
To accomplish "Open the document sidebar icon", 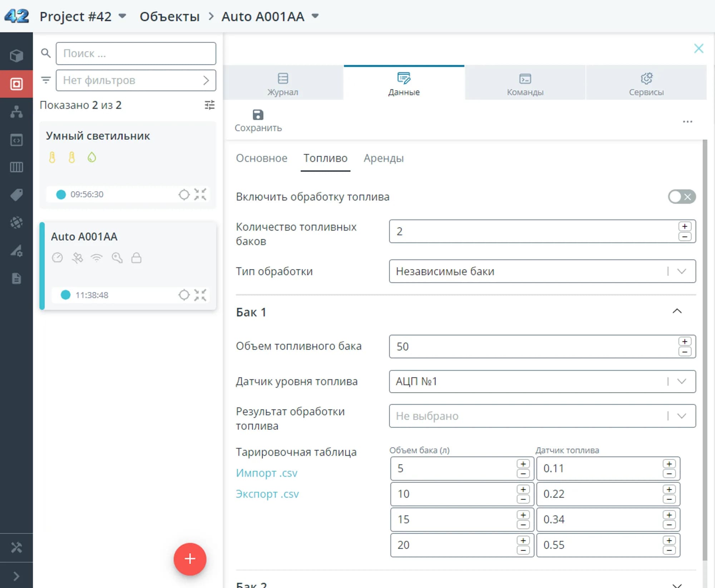I will pyautogui.click(x=16, y=278).
